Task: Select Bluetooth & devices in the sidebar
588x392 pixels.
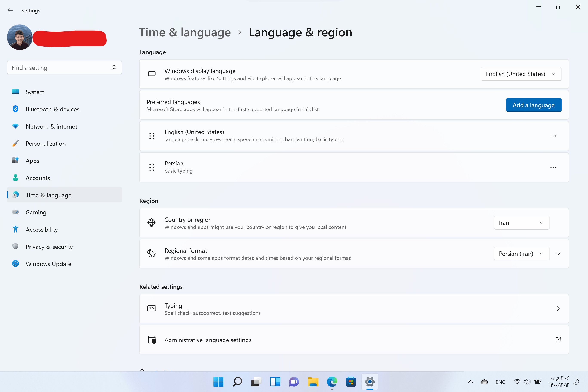Action: point(64,109)
